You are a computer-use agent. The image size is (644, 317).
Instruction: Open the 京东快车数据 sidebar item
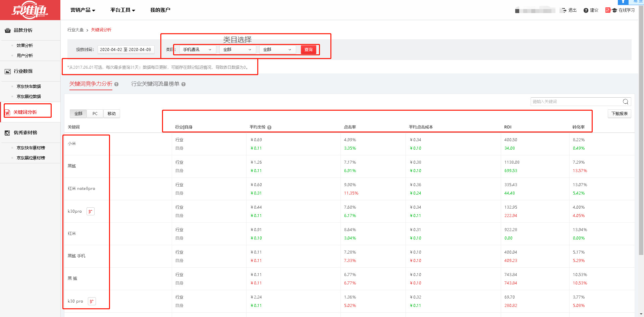[29, 87]
